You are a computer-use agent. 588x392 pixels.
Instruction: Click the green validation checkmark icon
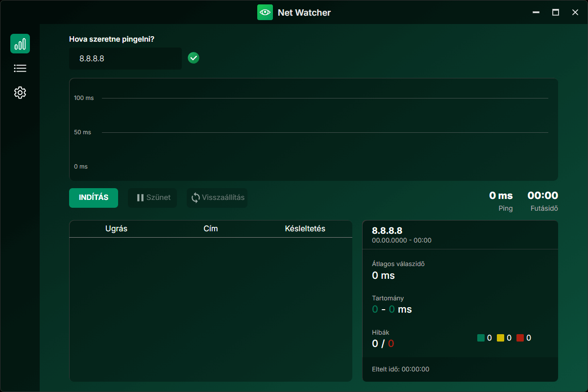coord(194,58)
